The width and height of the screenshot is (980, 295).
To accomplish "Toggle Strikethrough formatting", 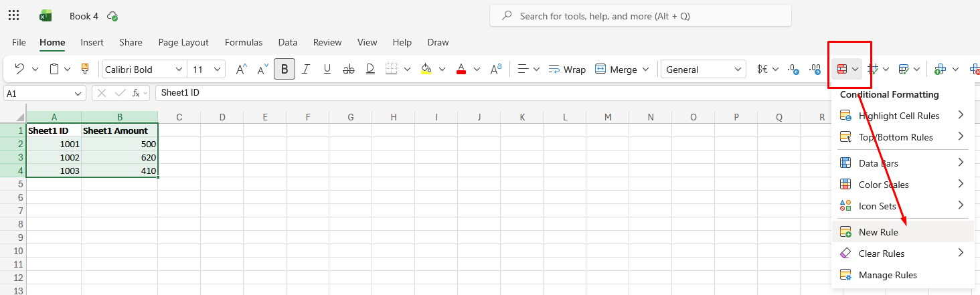I will click(x=349, y=69).
